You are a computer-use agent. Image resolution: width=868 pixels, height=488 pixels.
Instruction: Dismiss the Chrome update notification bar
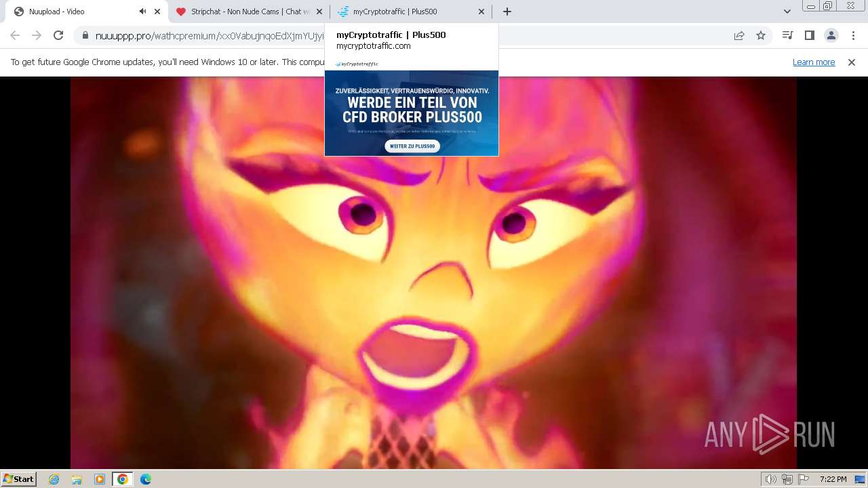tap(852, 62)
